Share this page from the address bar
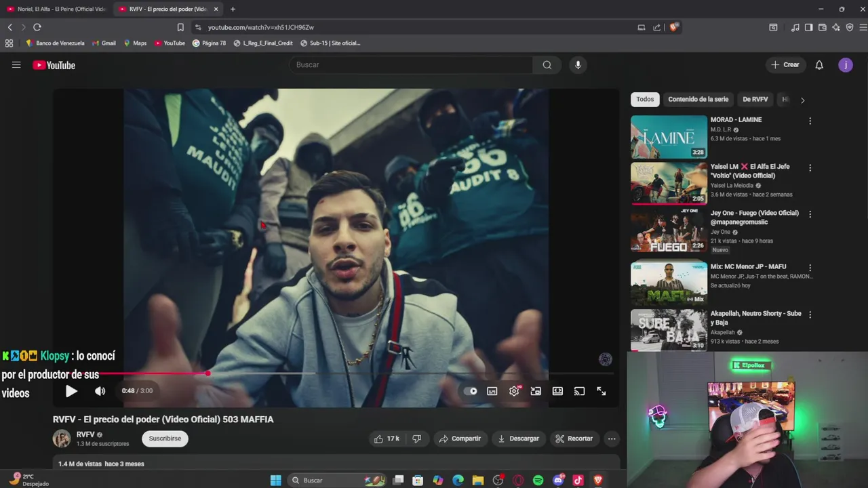 [656, 27]
